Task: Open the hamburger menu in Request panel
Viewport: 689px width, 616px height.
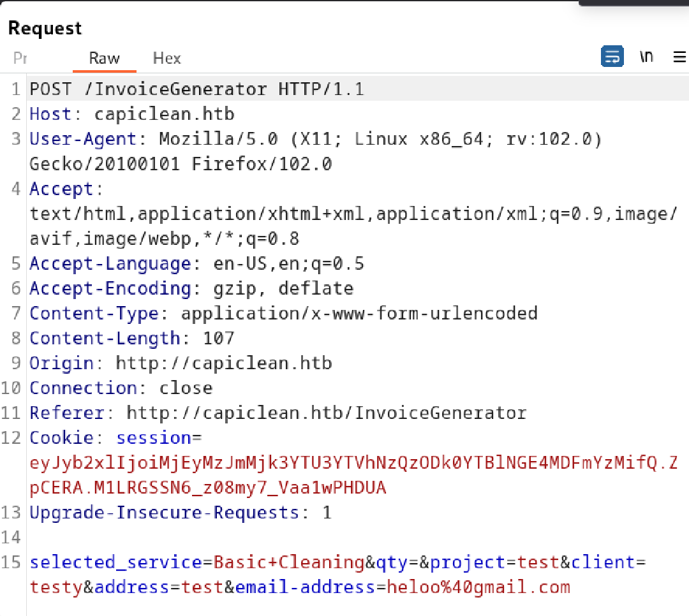Action: [679, 57]
